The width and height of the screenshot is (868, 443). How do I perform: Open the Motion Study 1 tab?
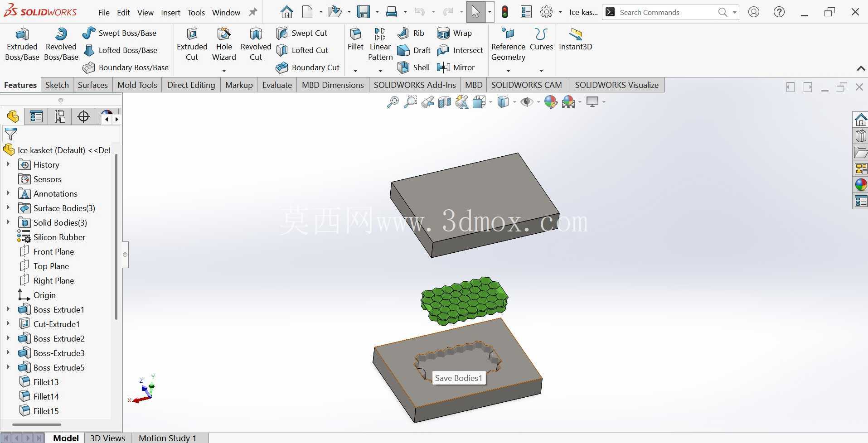click(167, 438)
